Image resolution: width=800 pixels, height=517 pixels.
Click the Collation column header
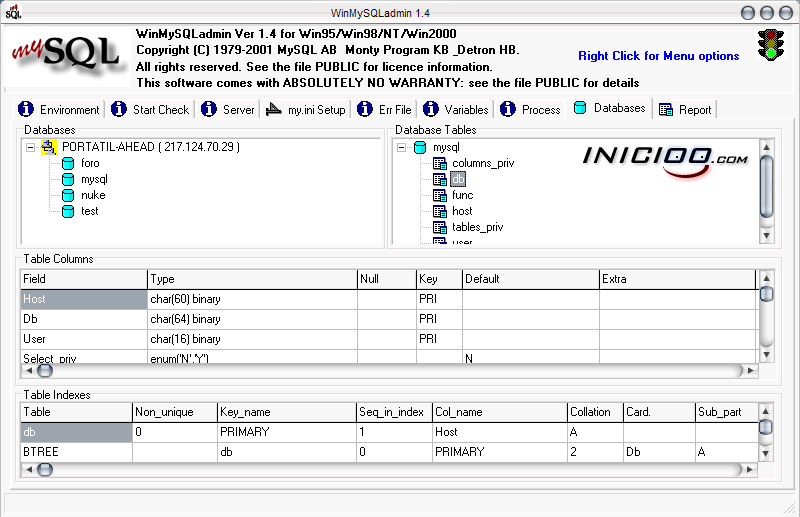(595, 412)
